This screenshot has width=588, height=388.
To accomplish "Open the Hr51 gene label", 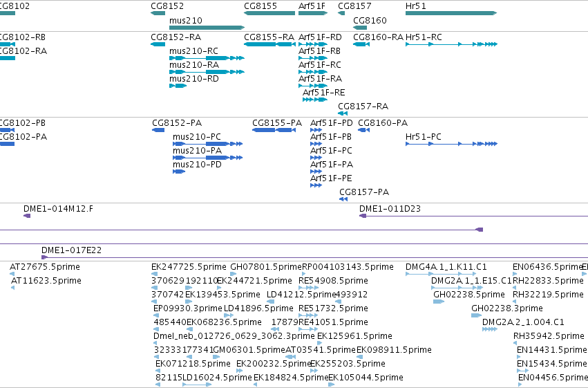I will (416, 6).
